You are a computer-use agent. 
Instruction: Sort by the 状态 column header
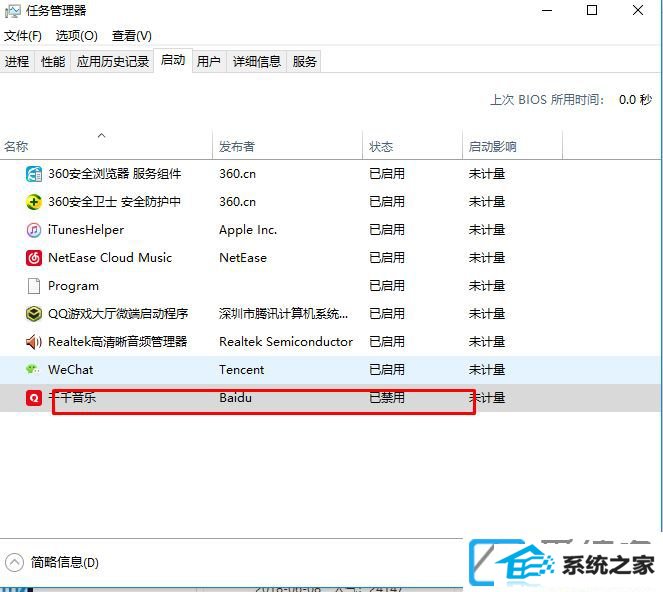(x=412, y=146)
